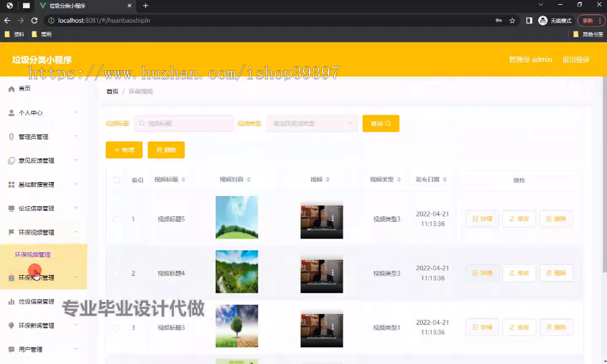This screenshot has height=364, width=607.
Task: Toggle the select-all checkbox in table header
Action: coord(117,180)
